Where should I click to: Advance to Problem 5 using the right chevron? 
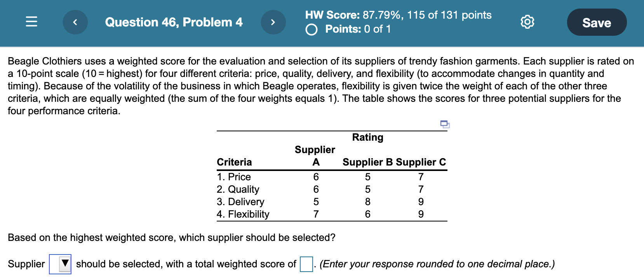(x=273, y=22)
